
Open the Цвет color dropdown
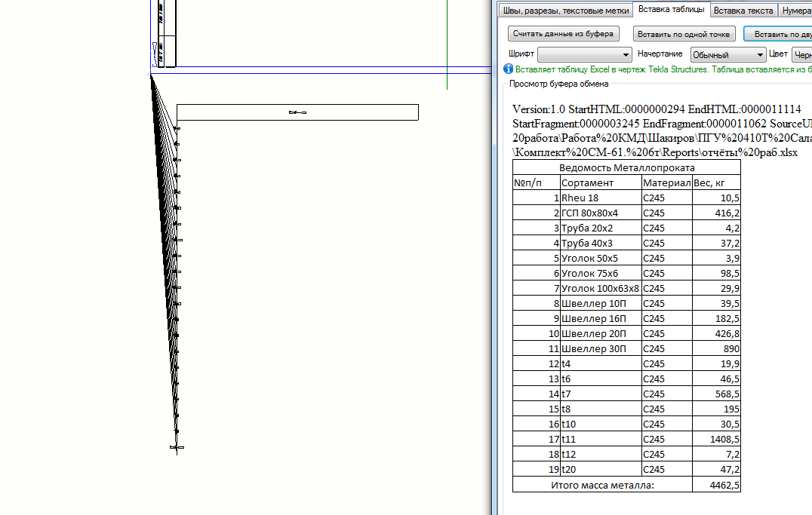tap(801, 55)
